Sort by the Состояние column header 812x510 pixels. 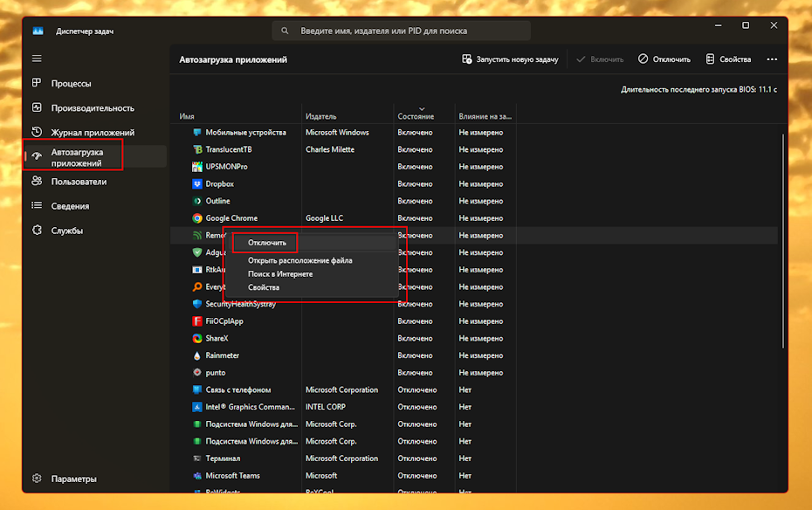416,116
